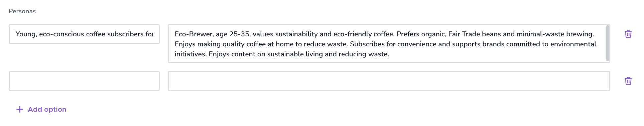Click "minimal-waste brewing" at first line end

555,34
